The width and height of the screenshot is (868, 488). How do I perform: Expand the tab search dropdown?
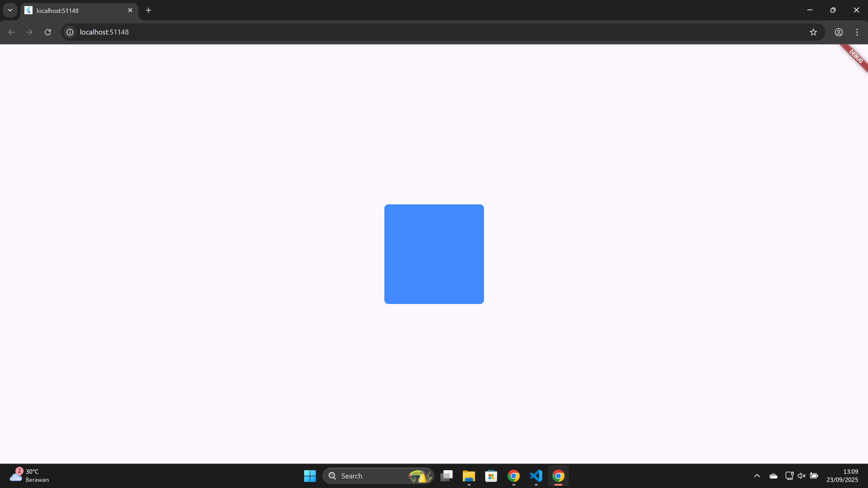point(10,10)
